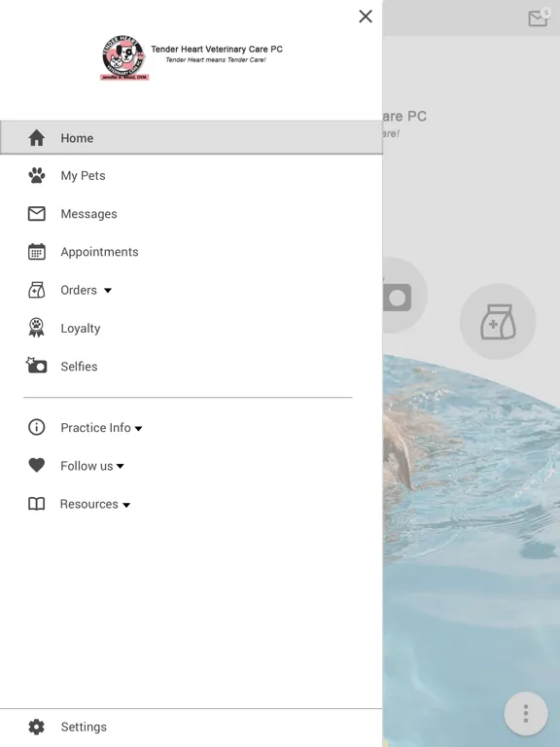
Task: Open Selfies from the menu
Action: click(79, 367)
